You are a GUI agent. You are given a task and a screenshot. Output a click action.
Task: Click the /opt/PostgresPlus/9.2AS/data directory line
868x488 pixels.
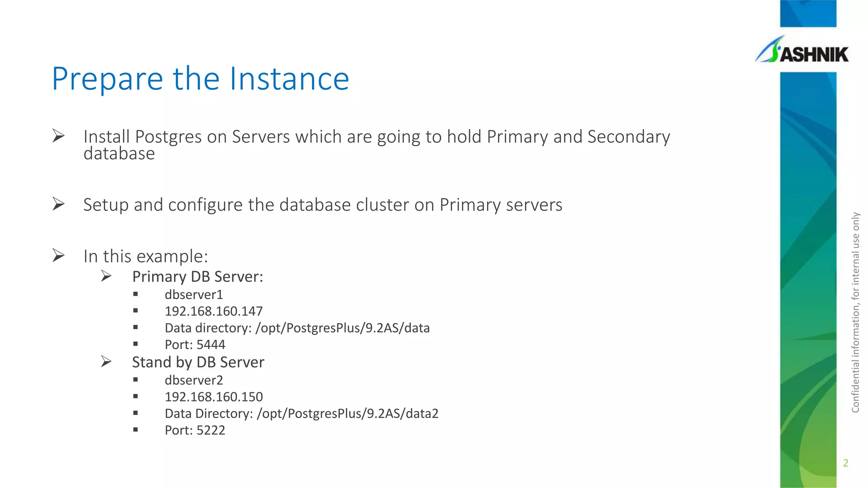coord(297,328)
